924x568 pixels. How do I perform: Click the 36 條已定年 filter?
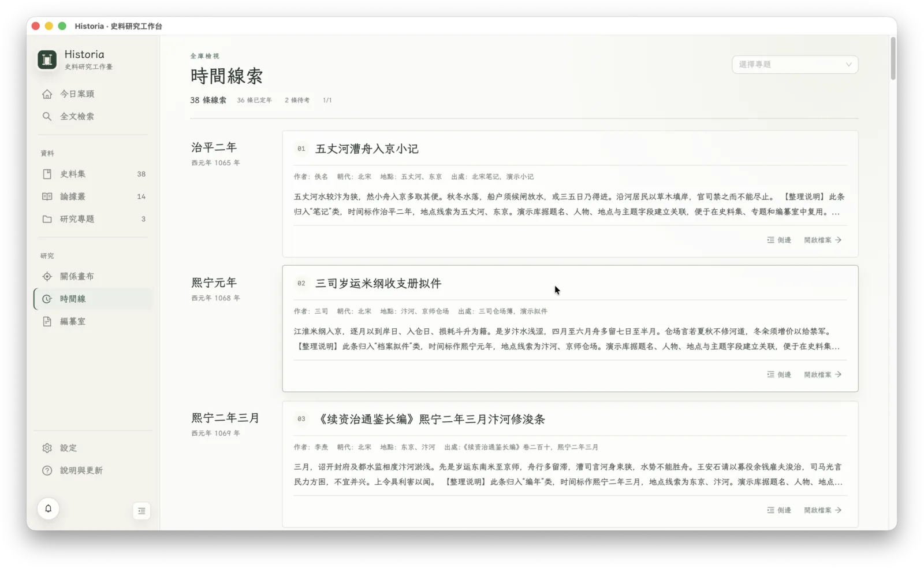pyautogui.click(x=254, y=100)
